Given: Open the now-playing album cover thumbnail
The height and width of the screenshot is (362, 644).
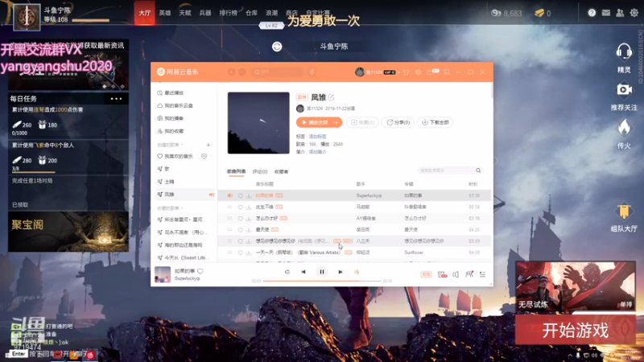Looking at the screenshot, I should click(x=163, y=274).
